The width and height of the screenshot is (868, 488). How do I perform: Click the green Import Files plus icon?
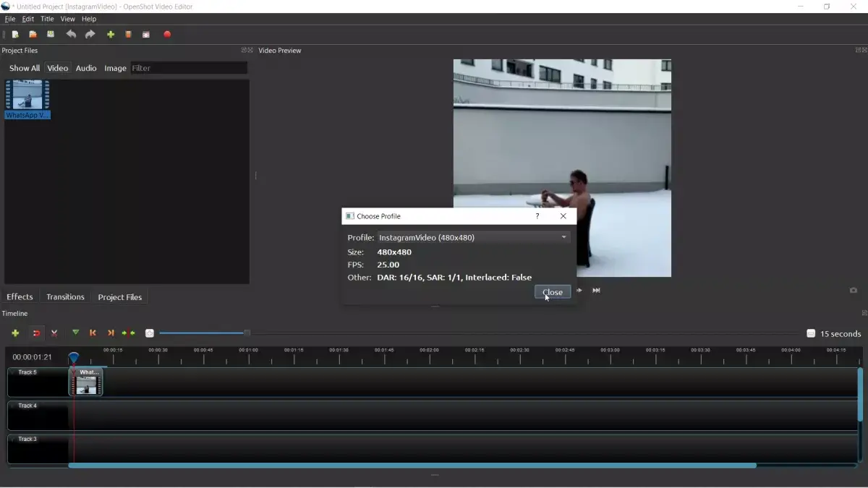point(111,35)
